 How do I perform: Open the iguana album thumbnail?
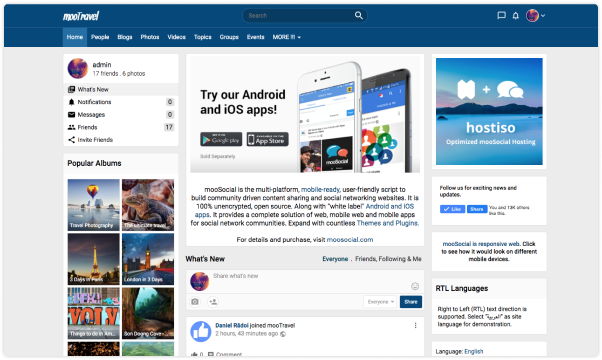pos(148,205)
